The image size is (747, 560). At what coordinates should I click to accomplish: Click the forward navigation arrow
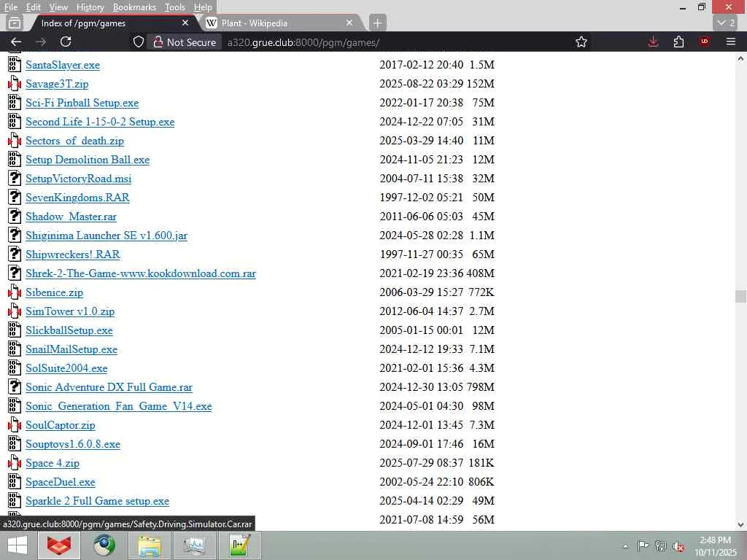[x=41, y=42]
